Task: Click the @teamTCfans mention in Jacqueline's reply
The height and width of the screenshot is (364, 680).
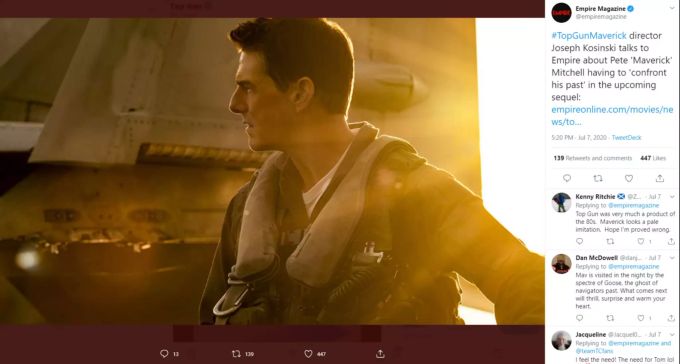Action: [x=594, y=351]
